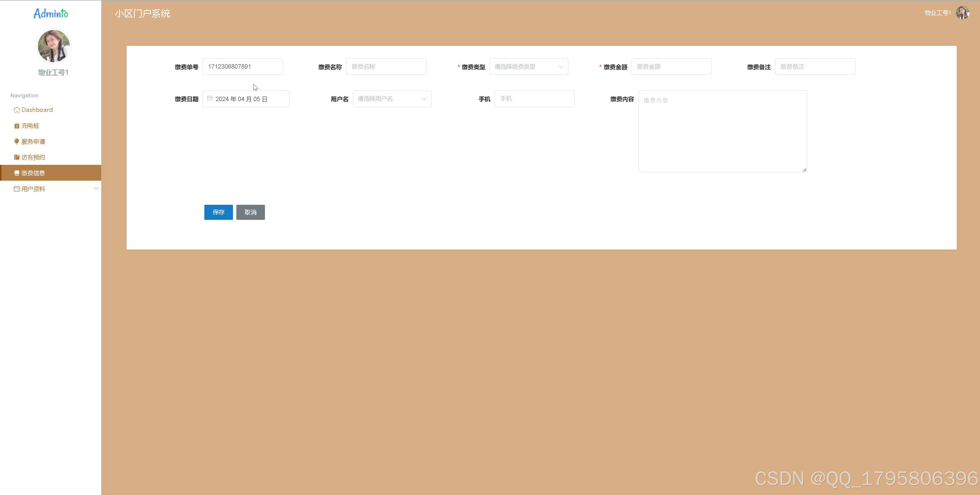
Task: Click the 访客预约 sidebar icon
Action: click(17, 157)
